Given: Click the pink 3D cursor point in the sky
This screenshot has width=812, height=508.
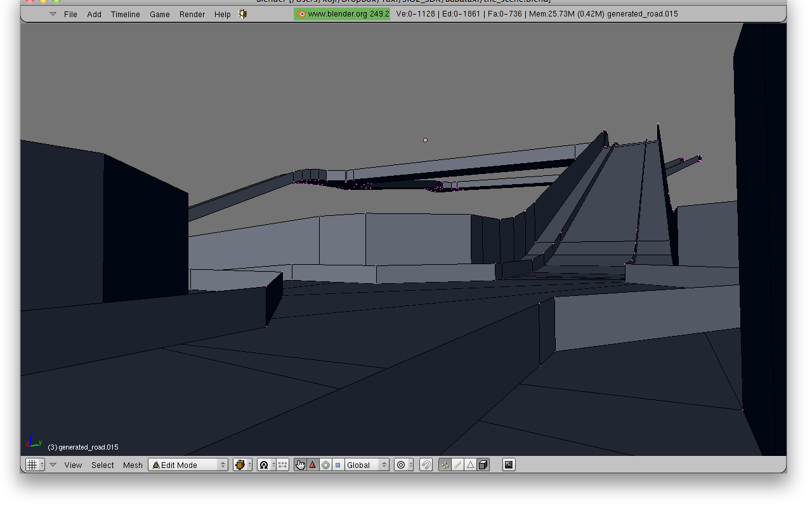Looking at the screenshot, I should (425, 140).
